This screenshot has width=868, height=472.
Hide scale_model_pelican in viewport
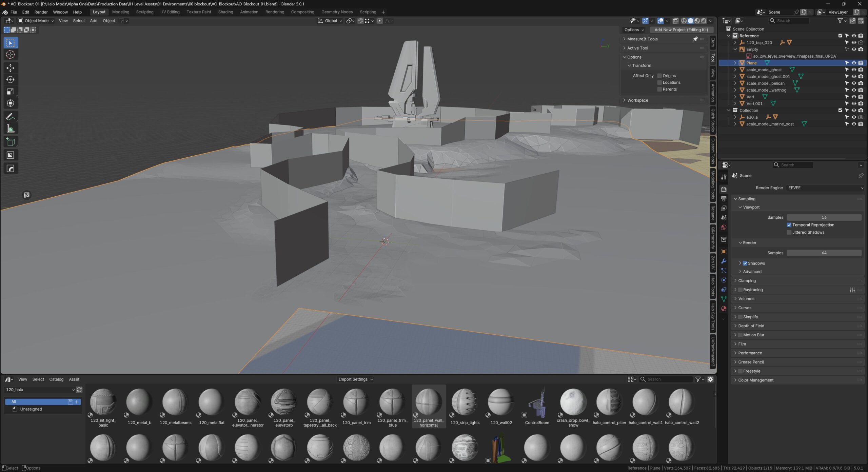[854, 83]
